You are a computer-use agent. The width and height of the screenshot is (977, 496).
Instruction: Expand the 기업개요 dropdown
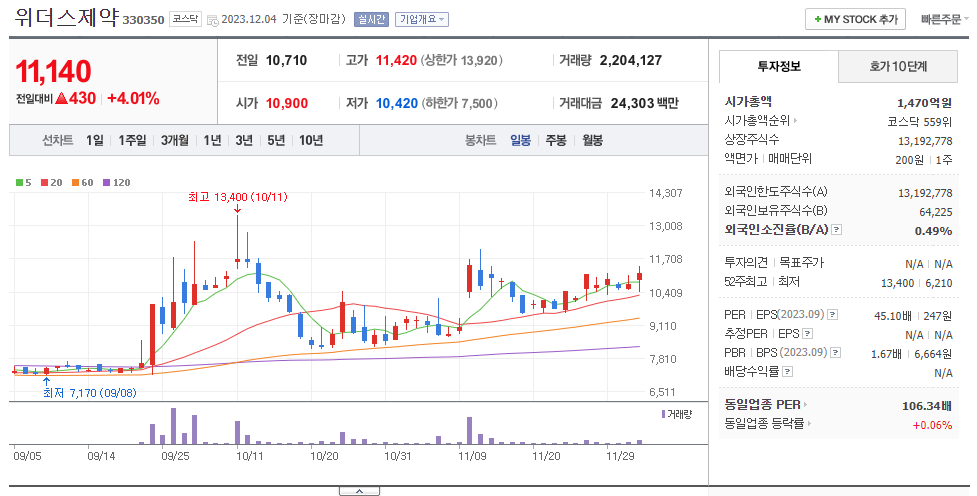point(422,19)
